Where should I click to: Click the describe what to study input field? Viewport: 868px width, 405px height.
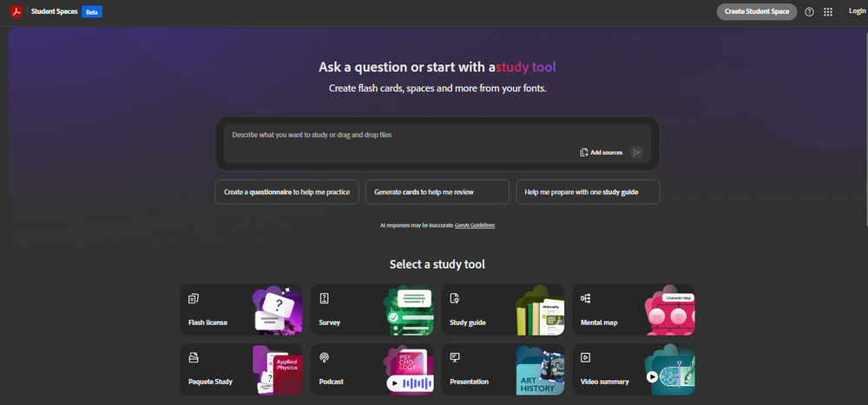click(437, 143)
